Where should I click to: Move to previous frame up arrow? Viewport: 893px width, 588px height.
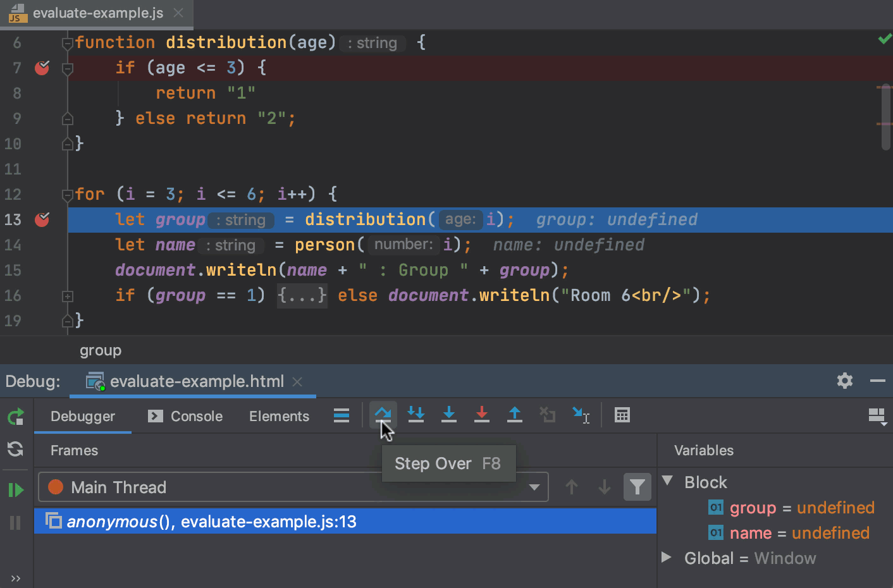pyautogui.click(x=572, y=487)
